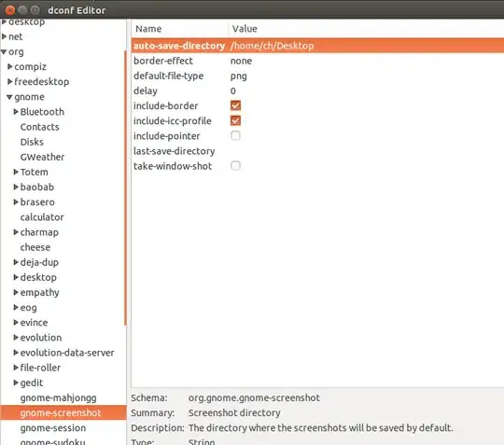Select the gnome-mahjongg tree item

coord(58,397)
